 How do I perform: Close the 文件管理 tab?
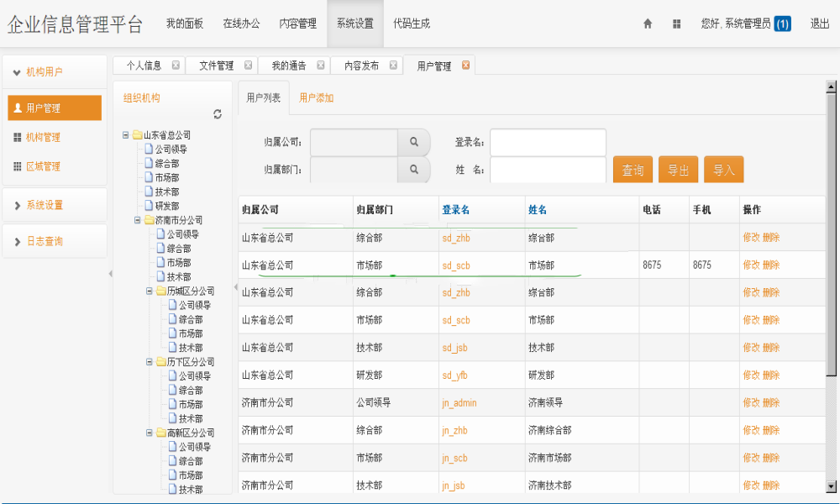[248, 65]
